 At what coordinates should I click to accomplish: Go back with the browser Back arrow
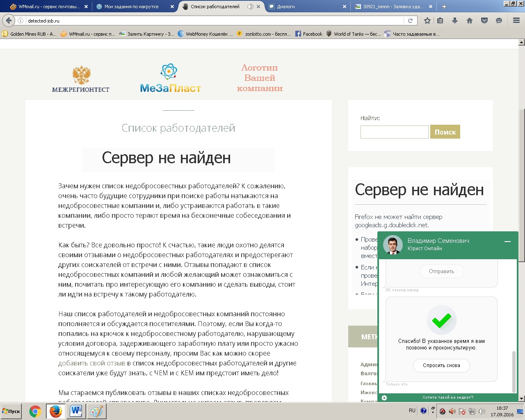click(9, 21)
